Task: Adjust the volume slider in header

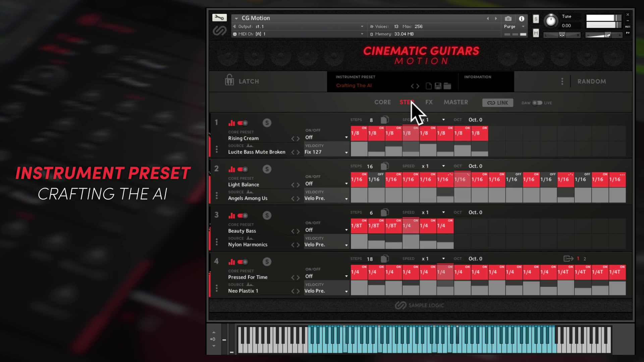Action: point(604,35)
